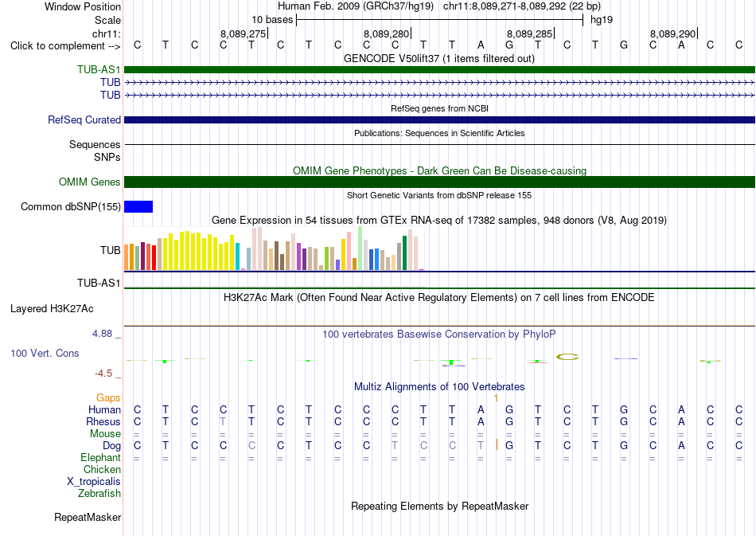Click the orange '1' in the Gaps row
The height and width of the screenshot is (536, 756).
(x=496, y=398)
